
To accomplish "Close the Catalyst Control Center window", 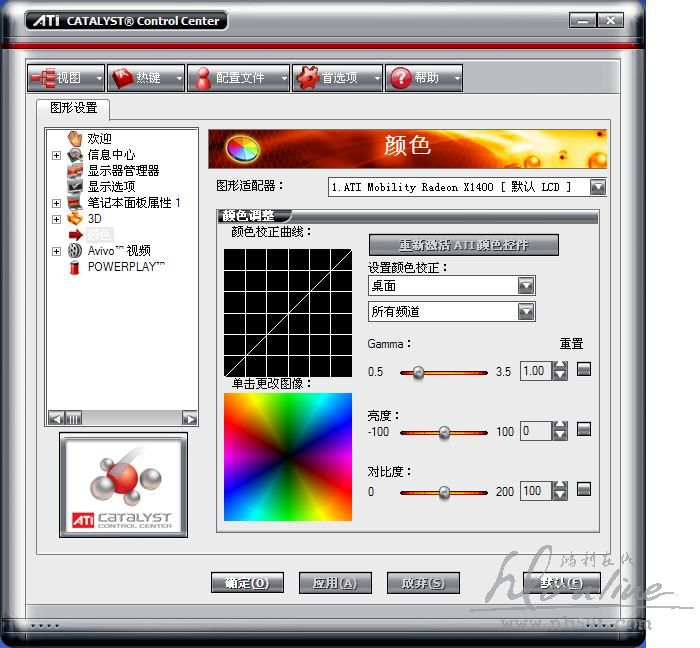I will [x=610, y=21].
